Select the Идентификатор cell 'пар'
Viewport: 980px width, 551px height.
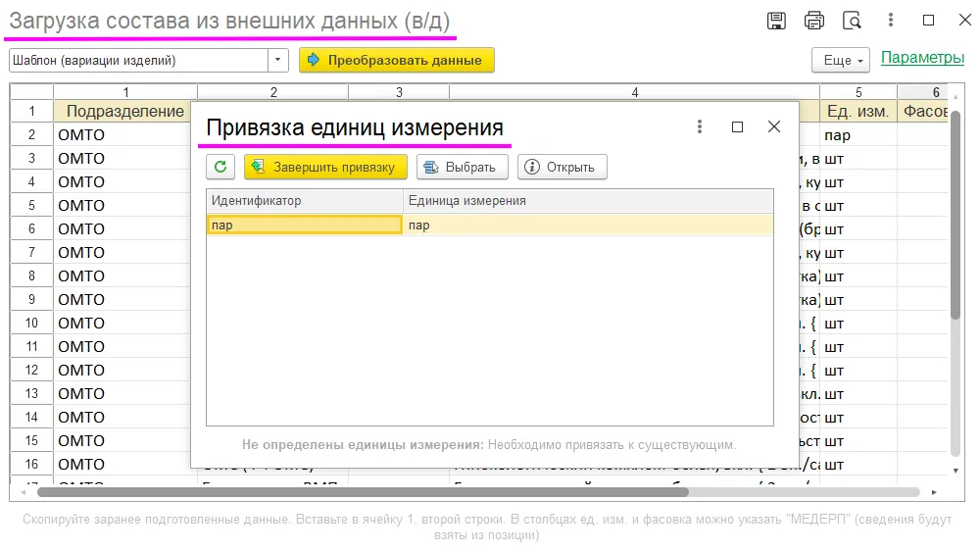[305, 225]
